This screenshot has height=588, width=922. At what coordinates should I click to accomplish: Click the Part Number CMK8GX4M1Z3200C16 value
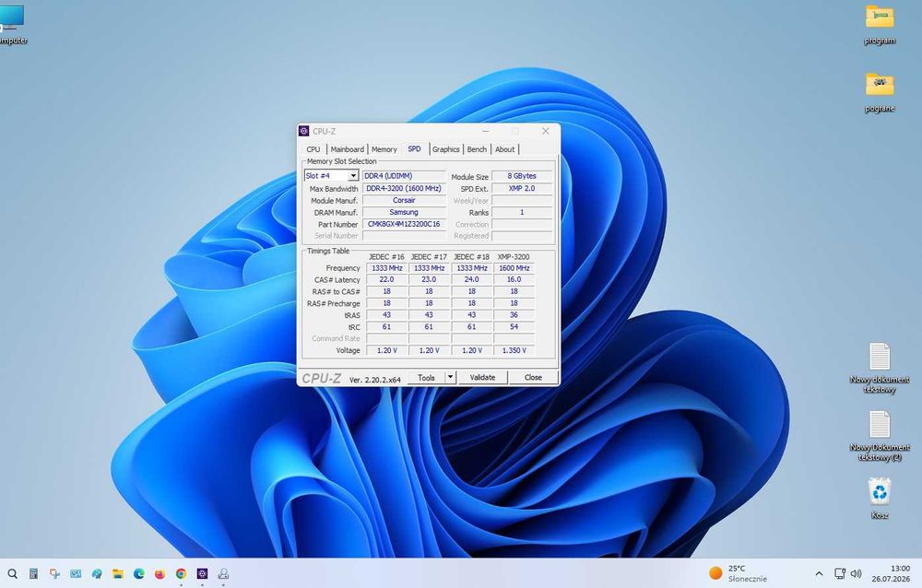click(x=404, y=224)
